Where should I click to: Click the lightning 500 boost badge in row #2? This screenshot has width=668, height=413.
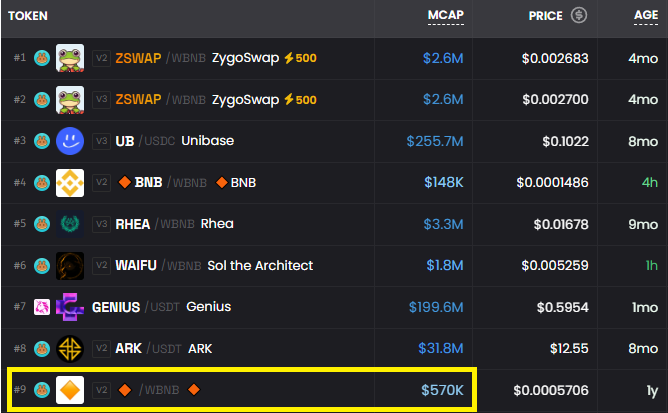coord(300,100)
